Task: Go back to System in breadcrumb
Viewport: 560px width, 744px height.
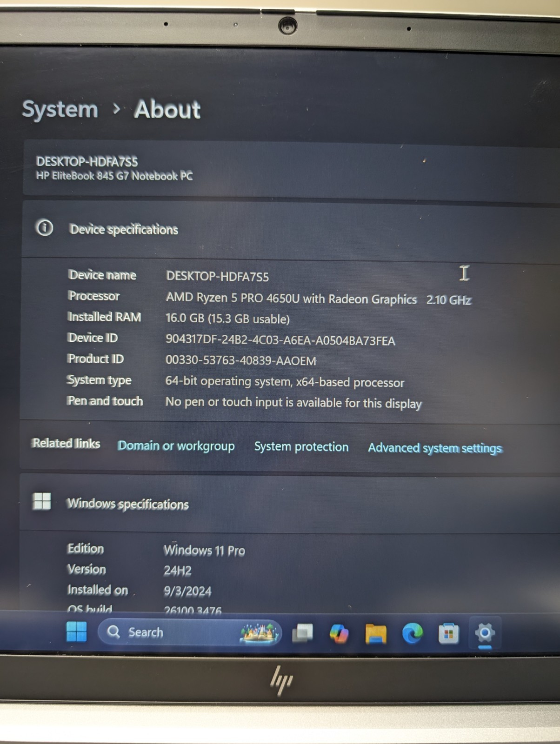Action: pos(60,110)
